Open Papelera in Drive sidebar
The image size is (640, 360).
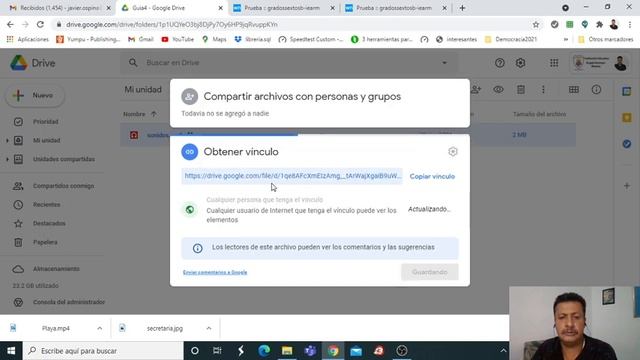coord(45,242)
